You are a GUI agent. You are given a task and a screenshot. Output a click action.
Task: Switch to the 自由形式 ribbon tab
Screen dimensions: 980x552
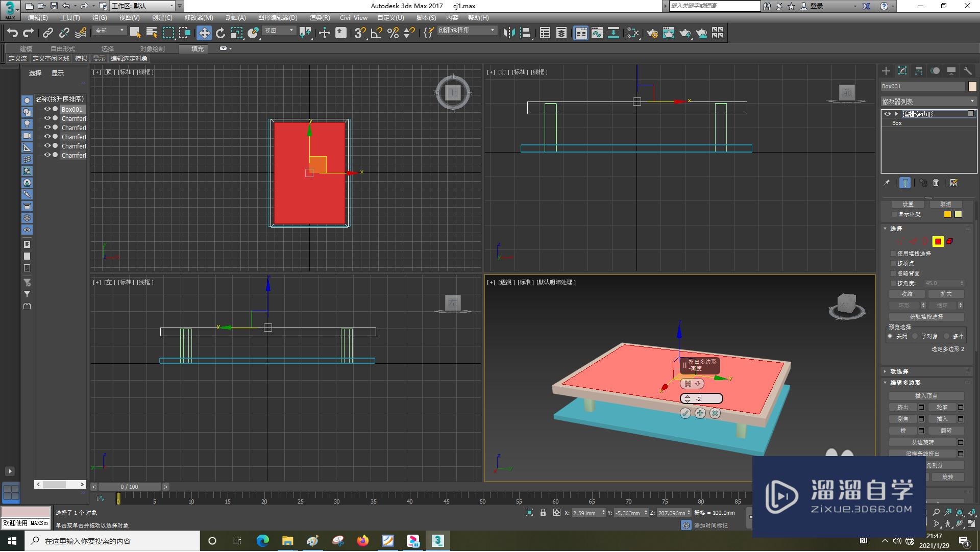point(62,49)
